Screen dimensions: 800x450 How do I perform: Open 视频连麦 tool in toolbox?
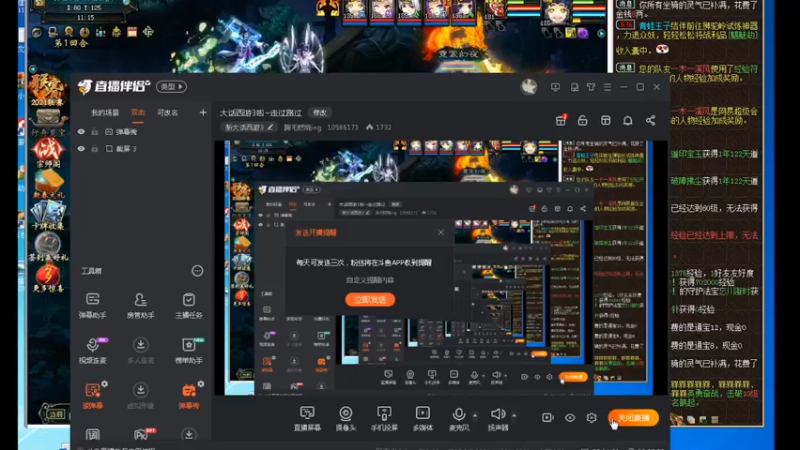tap(92, 350)
